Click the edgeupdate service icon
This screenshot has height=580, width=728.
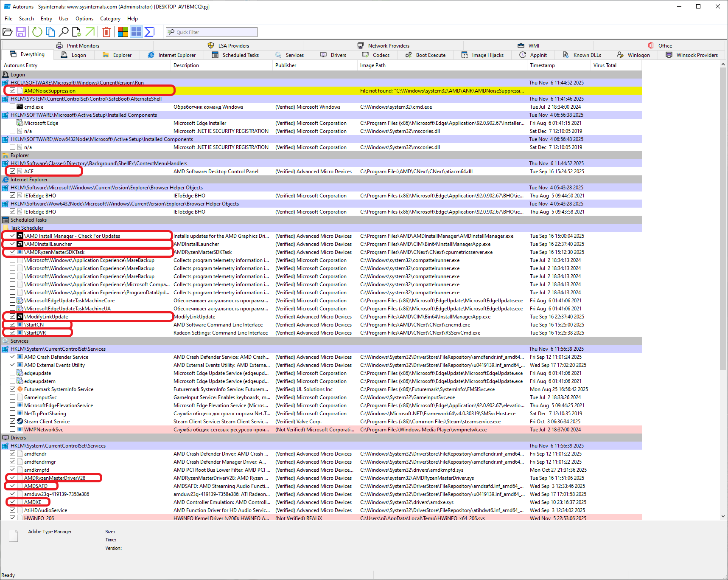[x=20, y=373]
